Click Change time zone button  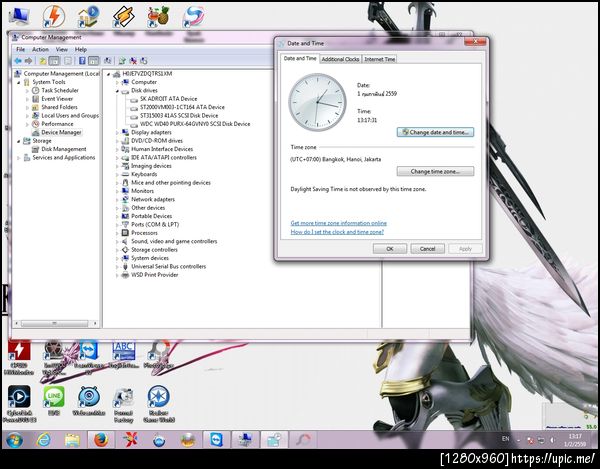(435, 171)
